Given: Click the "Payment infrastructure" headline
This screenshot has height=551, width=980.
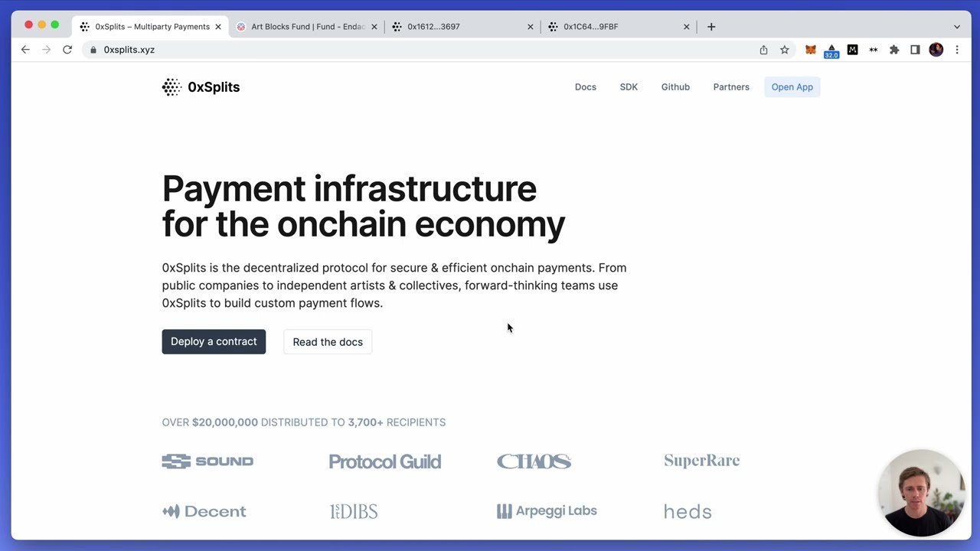Looking at the screenshot, I should pyautogui.click(x=349, y=188).
